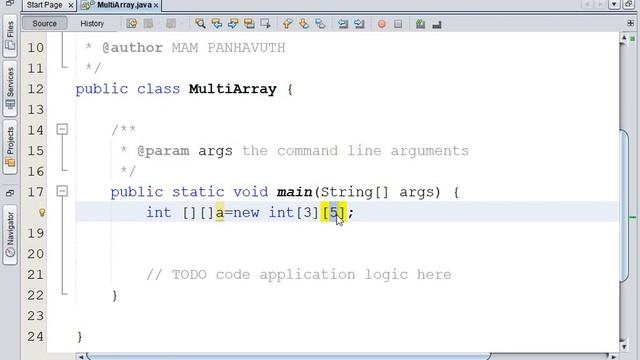The width and height of the screenshot is (640, 360).
Task: Collapse the main method fold at line 17
Action: 62,191
